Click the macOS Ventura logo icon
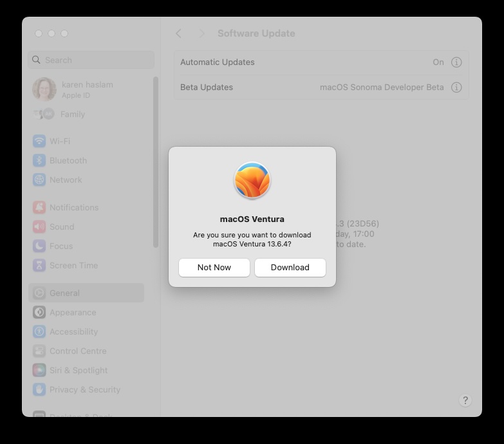504x444 pixels. tap(252, 180)
